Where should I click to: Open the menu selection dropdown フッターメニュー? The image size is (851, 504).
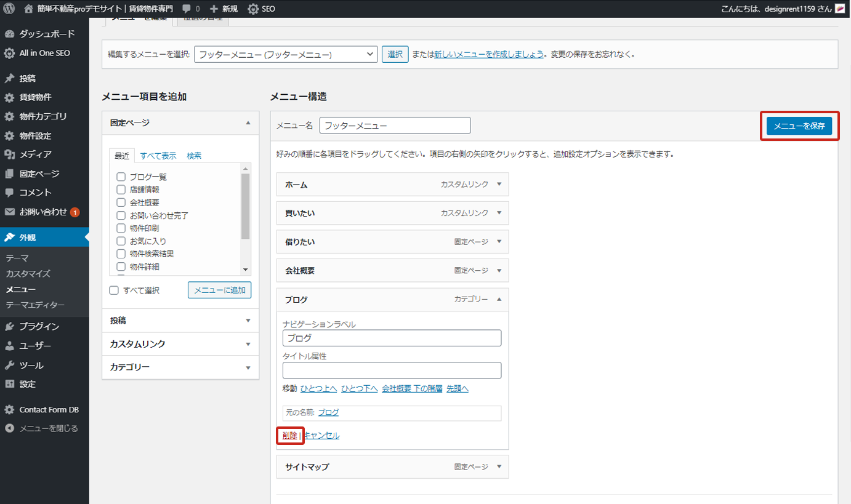(286, 54)
